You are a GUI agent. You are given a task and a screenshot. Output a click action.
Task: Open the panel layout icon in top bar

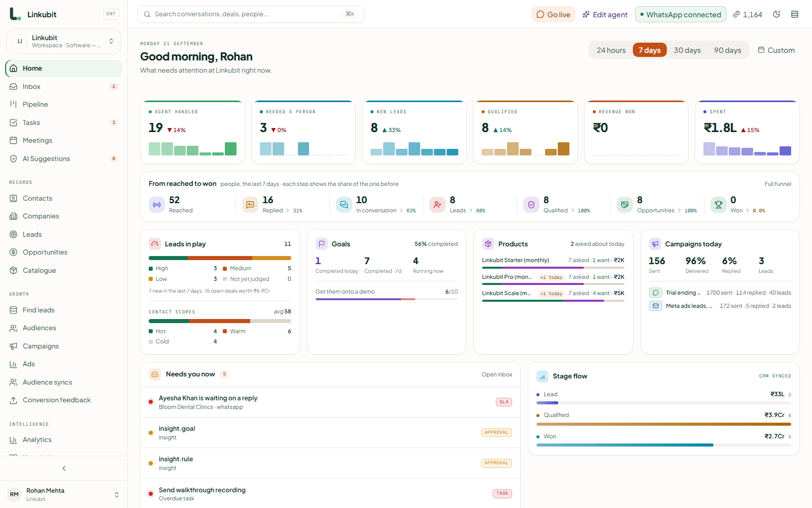pyautogui.click(x=795, y=14)
